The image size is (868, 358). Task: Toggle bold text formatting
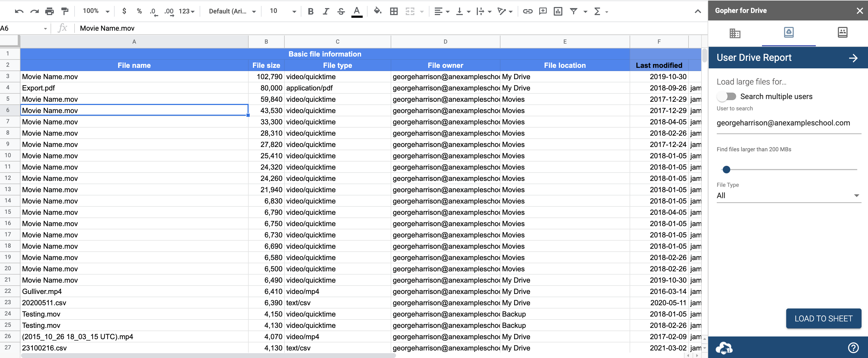tap(311, 11)
